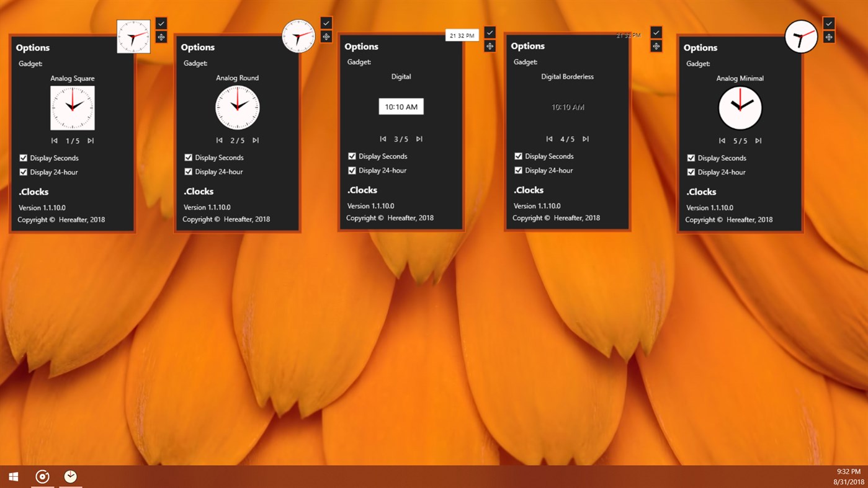This screenshot has height=488, width=868.
Task: Click the move icon above the Analog Square gadget
Action: click(161, 37)
